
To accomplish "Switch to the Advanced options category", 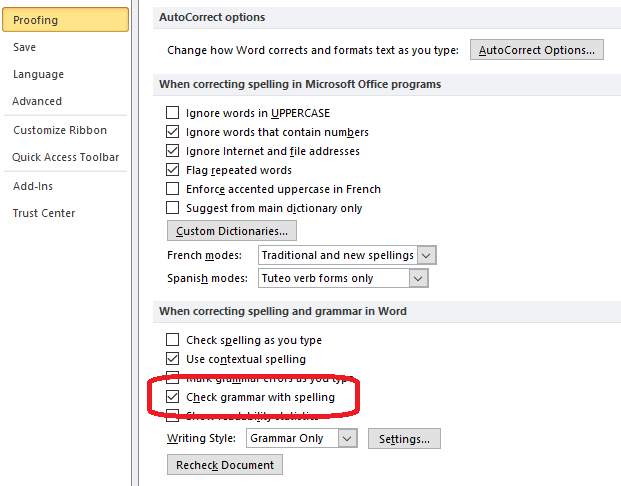I will pos(37,101).
